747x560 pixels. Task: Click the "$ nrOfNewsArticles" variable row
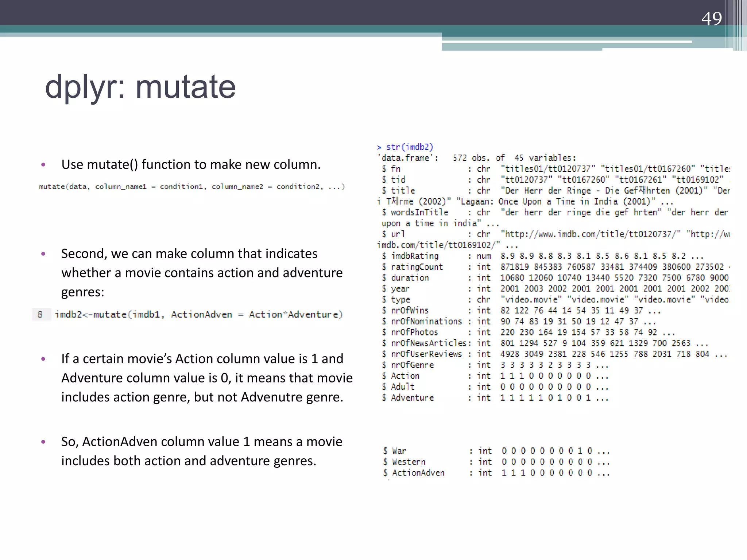pyautogui.click(x=545, y=343)
